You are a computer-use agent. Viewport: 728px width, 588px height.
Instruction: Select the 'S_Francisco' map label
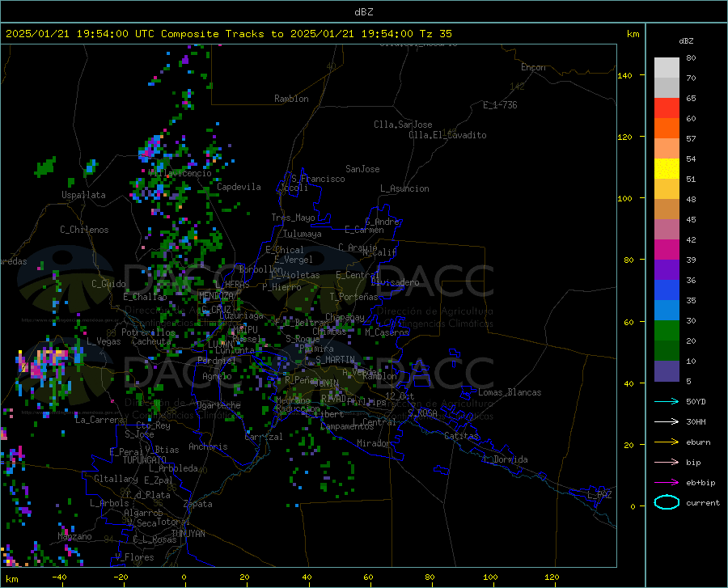[x=318, y=179]
